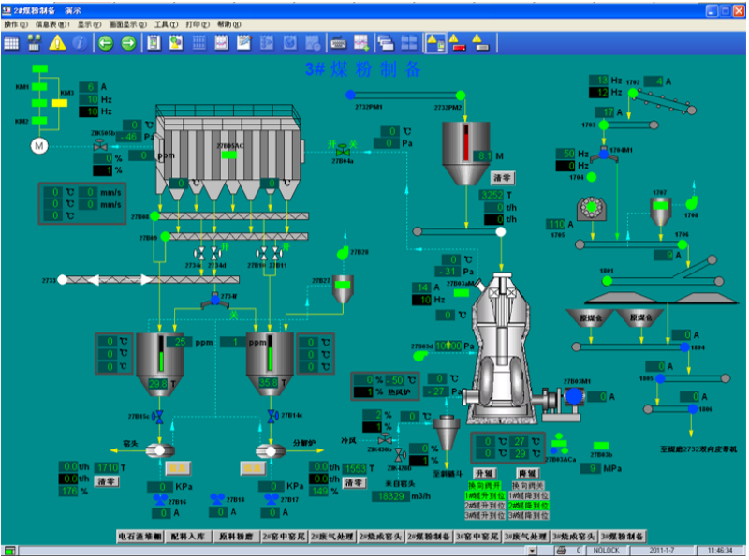This screenshot has width=749, height=560.
Task: Click 清零 button below 1553 T
Action: tap(354, 483)
